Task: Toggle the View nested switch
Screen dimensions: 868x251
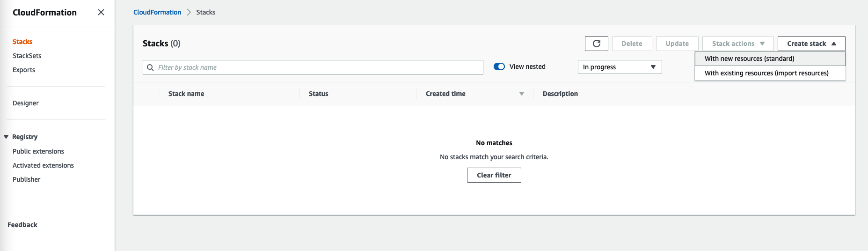Action: pyautogui.click(x=499, y=66)
